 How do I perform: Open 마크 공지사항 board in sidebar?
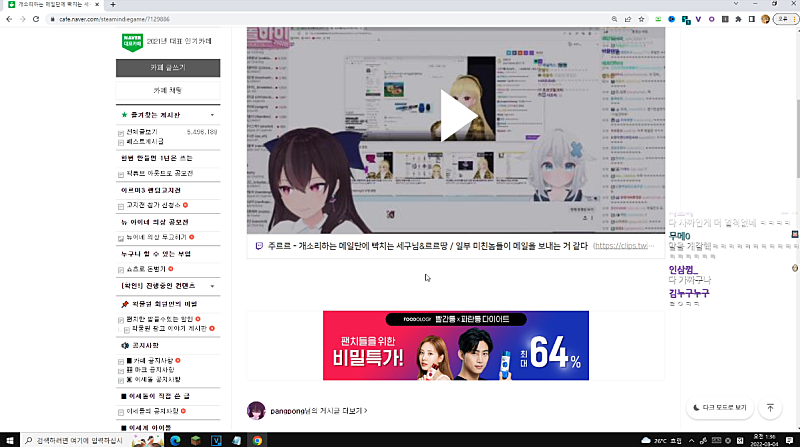pos(150,369)
